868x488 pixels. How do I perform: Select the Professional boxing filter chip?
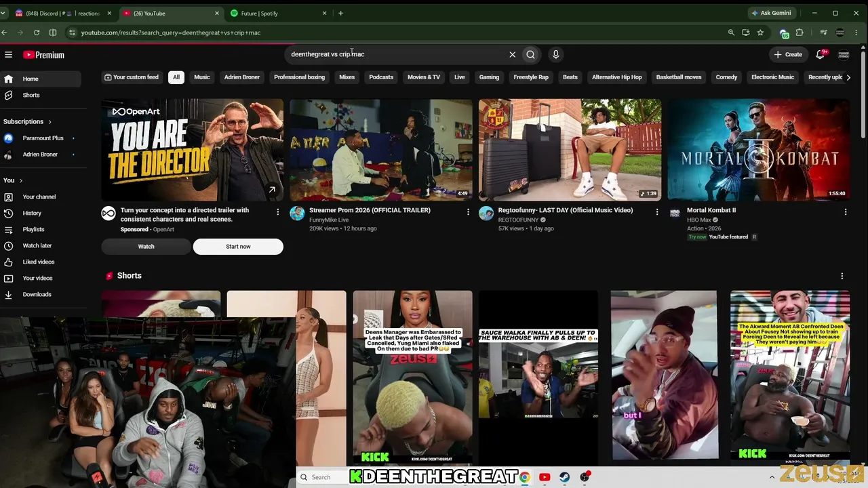pyautogui.click(x=299, y=77)
